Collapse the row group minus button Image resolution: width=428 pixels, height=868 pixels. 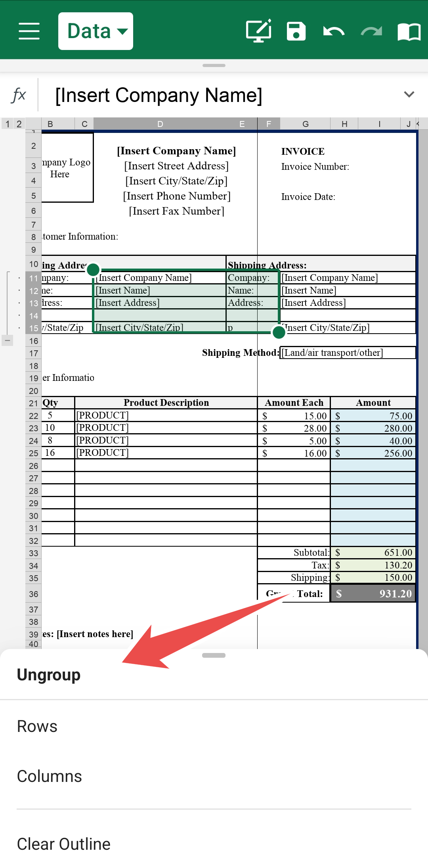(x=7, y=340)
